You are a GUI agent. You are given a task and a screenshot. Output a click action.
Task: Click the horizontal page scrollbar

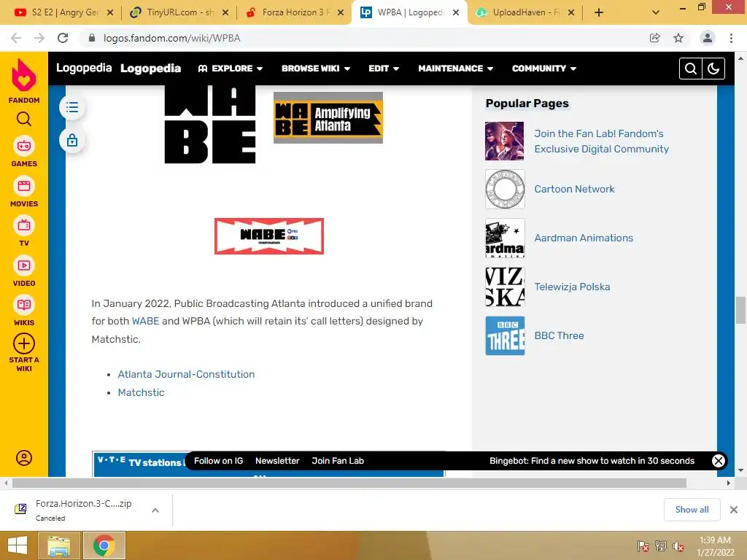point(349,483)
